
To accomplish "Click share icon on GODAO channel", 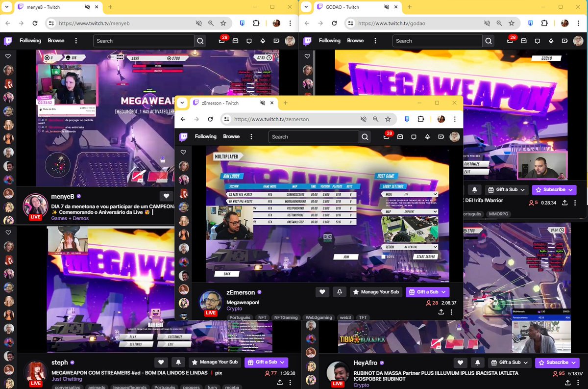I will point(564,203).
